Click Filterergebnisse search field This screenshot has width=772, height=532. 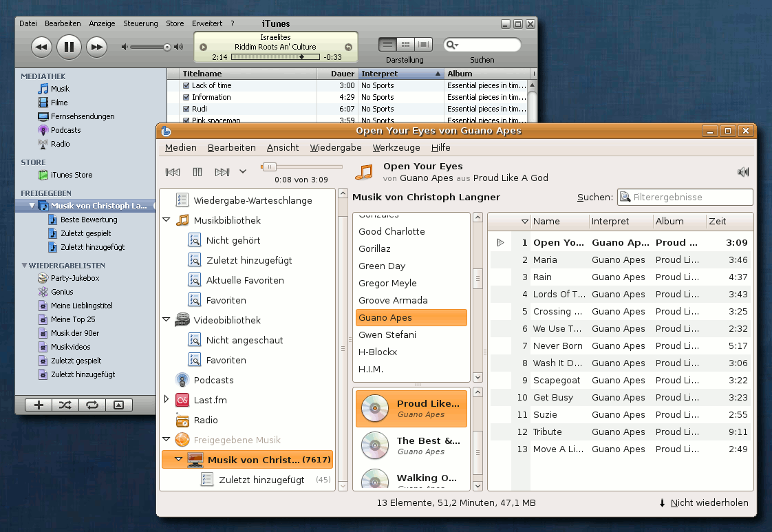pyautogui.click(x=685, y=197)
